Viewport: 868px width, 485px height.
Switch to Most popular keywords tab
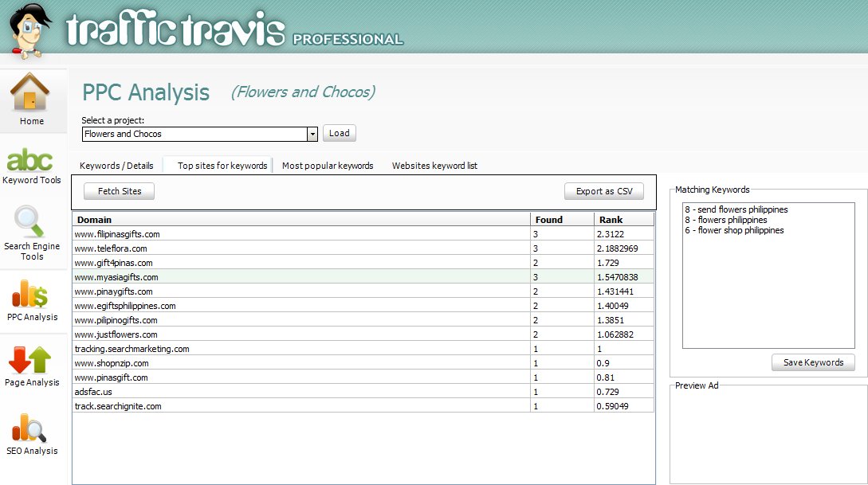click(x=328, y=166)
